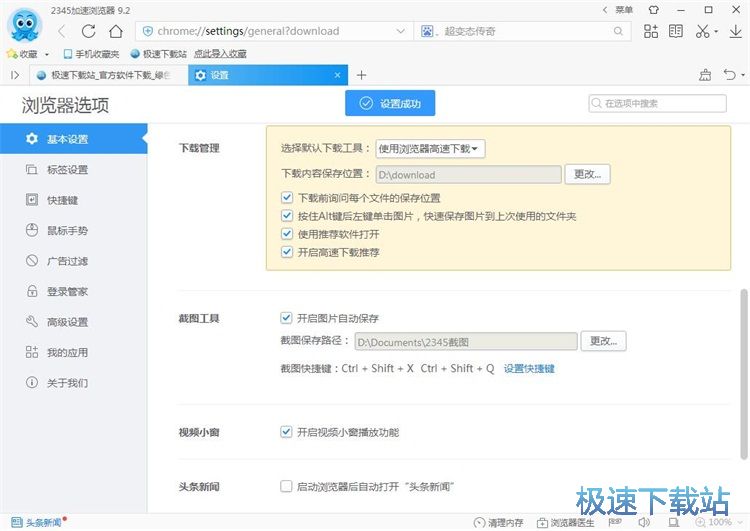Open the skin shirt icon in title bar
The width and height of the screenshot is (750, 531).
point(654,10)
